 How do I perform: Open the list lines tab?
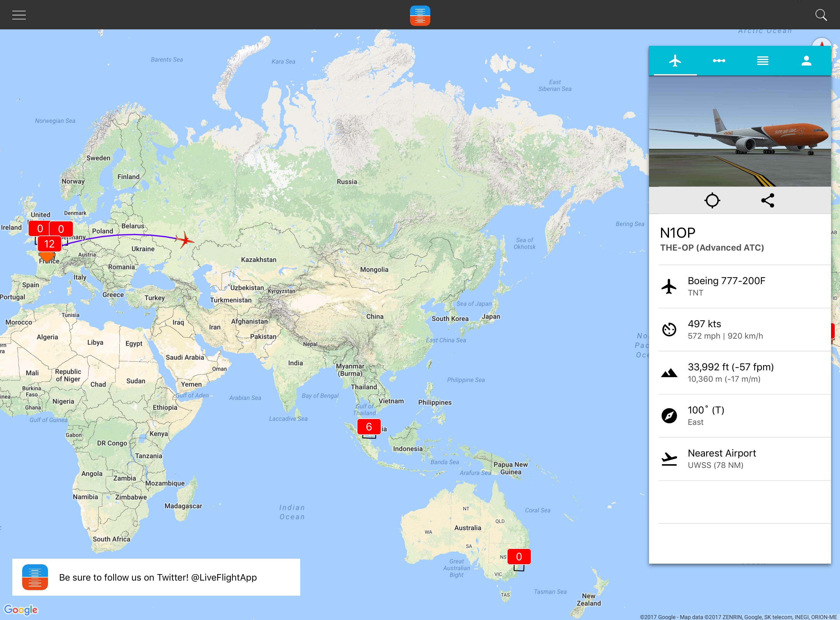click(x=762, y=61)
